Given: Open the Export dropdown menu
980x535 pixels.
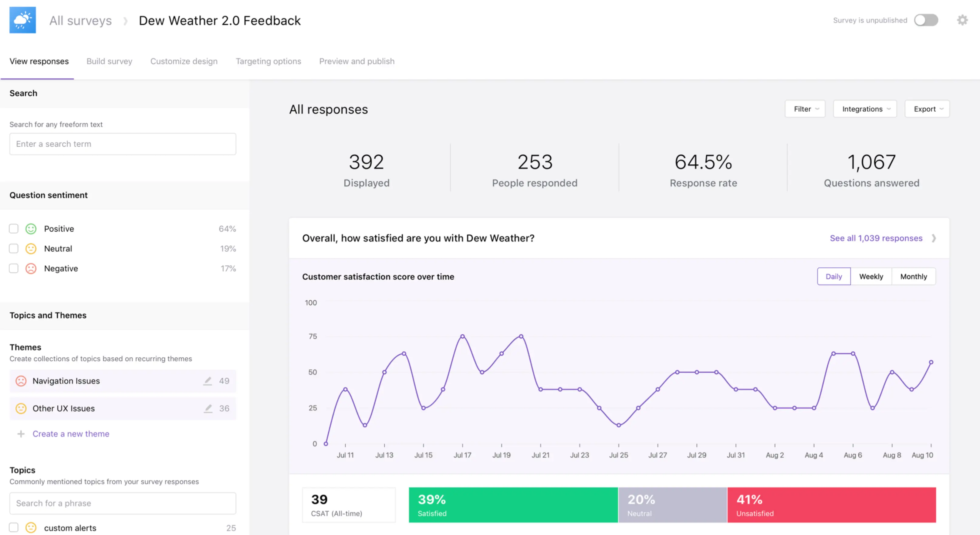Looking at the screenshot, I should coord(927,109).
